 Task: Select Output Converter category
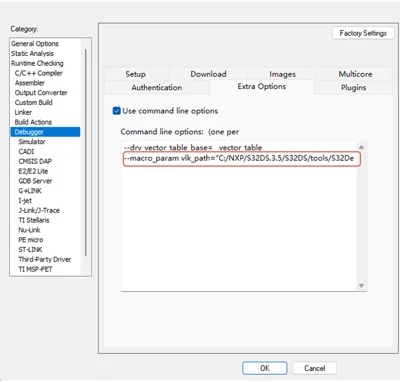[x=41, y=93]
